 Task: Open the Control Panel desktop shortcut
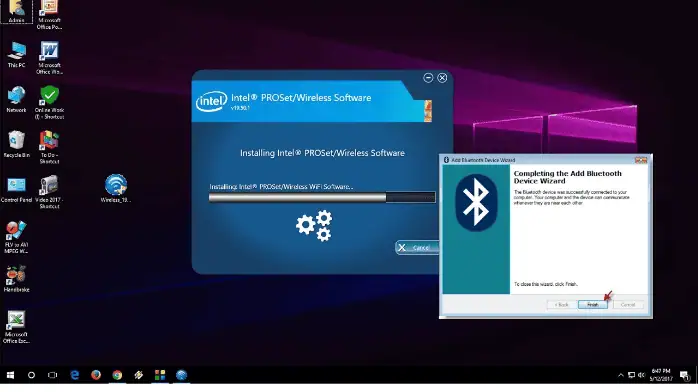pos(16,190)
